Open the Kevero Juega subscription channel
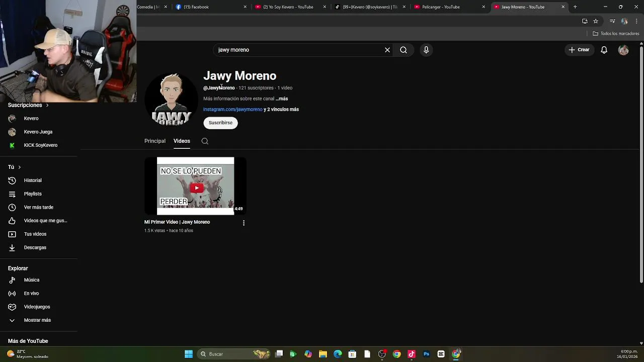644x362 pixels. (x=38, y=132)
